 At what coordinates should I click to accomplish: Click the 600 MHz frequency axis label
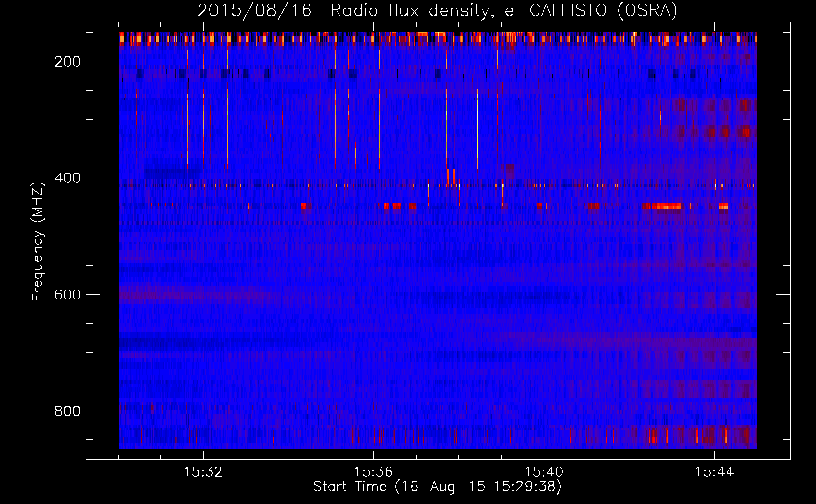coord(67,295)
